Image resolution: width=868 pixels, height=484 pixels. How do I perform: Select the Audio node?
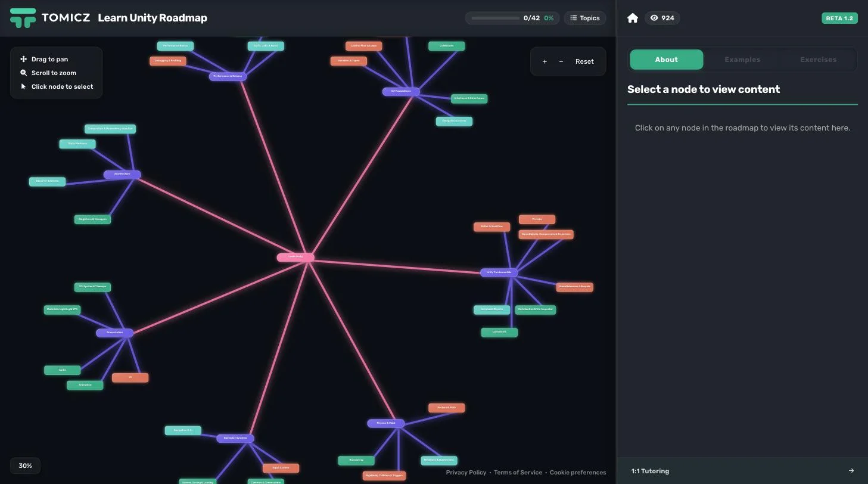point(62,370)
